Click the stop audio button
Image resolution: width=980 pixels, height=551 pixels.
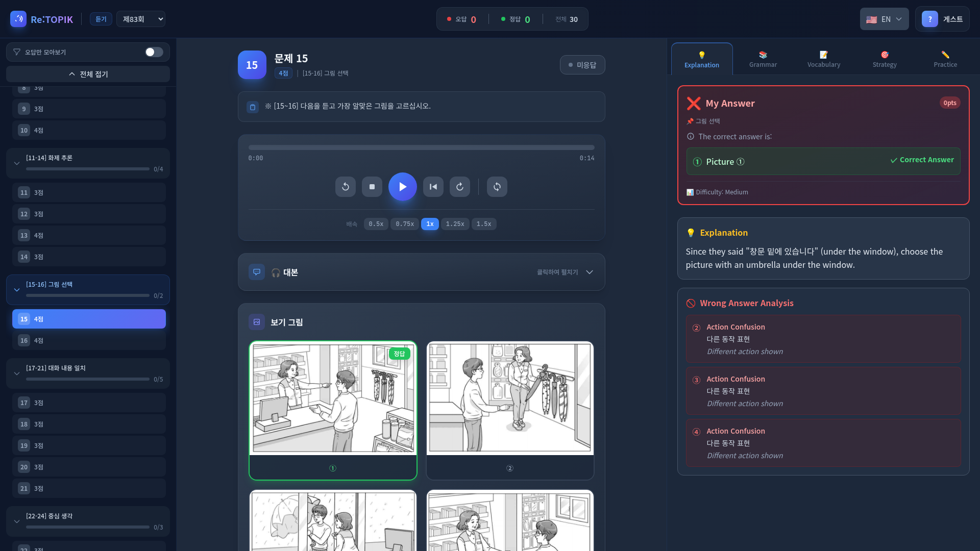[372, 187]
